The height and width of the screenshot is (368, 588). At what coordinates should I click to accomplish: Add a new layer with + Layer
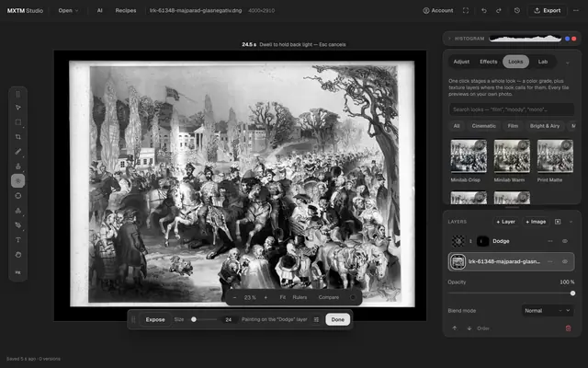tap(505, 222)
